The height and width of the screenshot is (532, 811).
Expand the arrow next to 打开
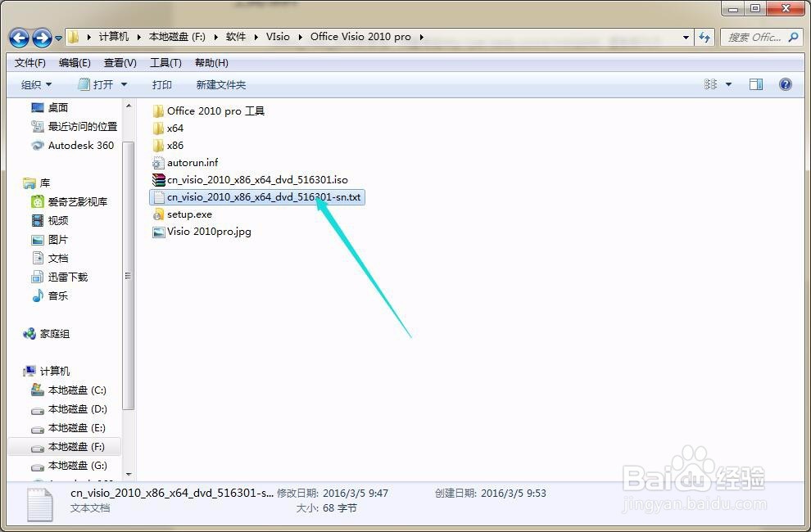[125, 84]
